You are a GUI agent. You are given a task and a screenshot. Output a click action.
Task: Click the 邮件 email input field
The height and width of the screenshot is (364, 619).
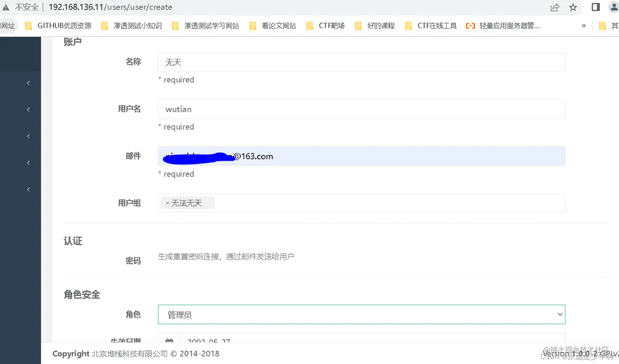click(361, 156)
